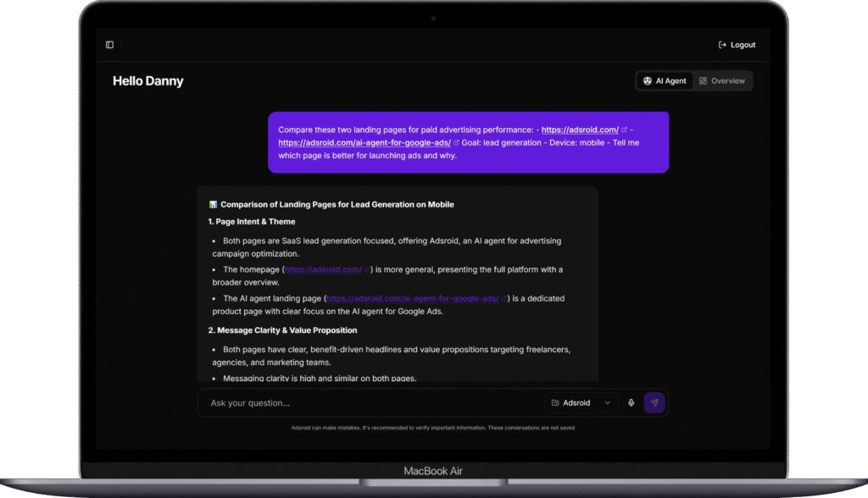Open AI agent landing page link in response
The image size is (868, 498).
(412, 299)
